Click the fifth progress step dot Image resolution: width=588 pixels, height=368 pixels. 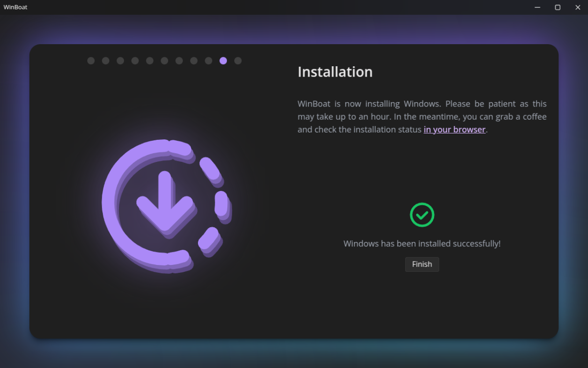point(149,60)
